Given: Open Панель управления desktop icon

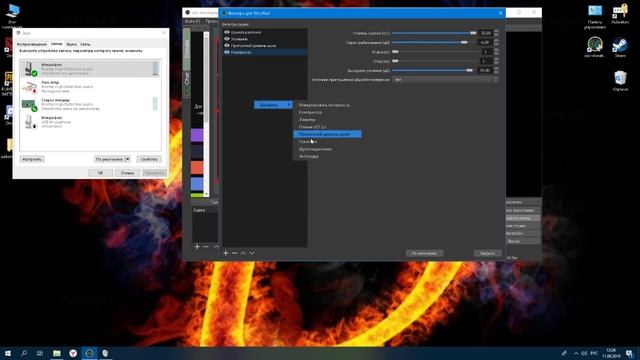Looking at the screenshot, I should [x=595, y=16].
